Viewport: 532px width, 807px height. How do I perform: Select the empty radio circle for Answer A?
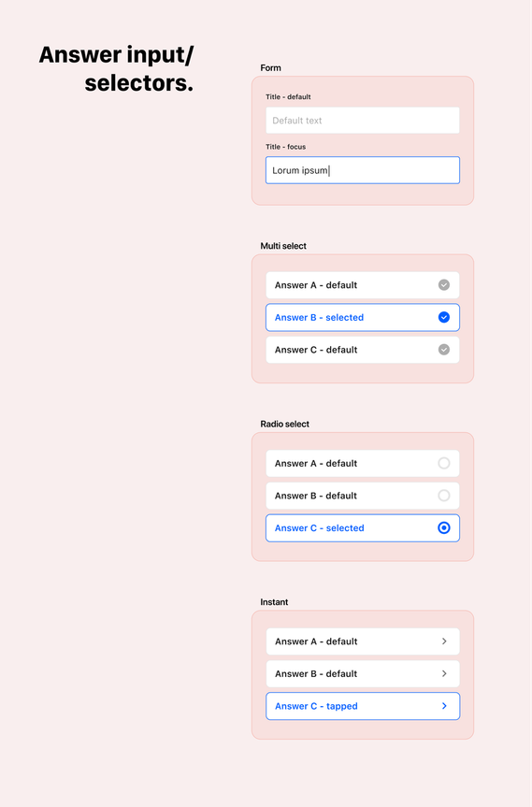(443, 463)
